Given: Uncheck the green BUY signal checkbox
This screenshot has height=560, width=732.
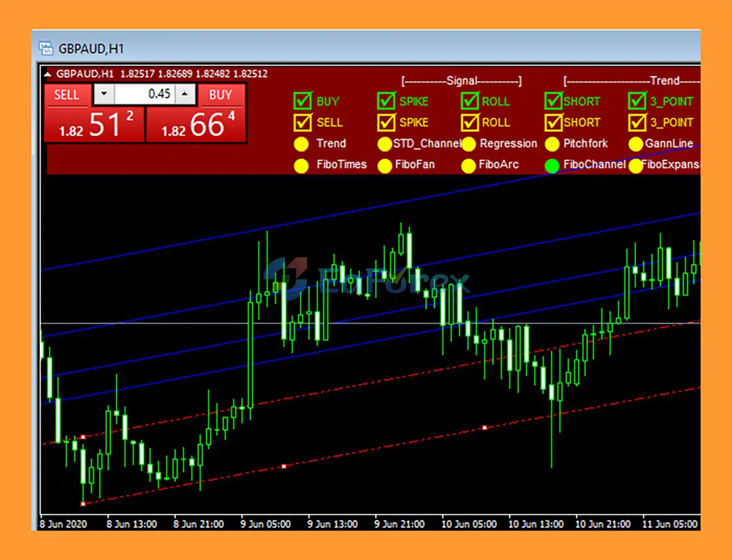Looking at the screenshot, I should tap(303, 101).
